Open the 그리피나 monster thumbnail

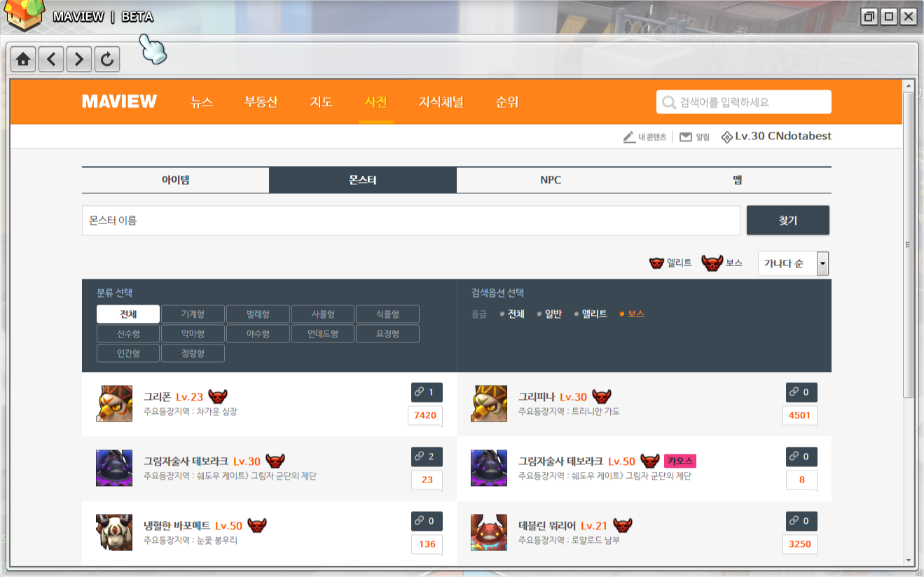coord(488,403)
